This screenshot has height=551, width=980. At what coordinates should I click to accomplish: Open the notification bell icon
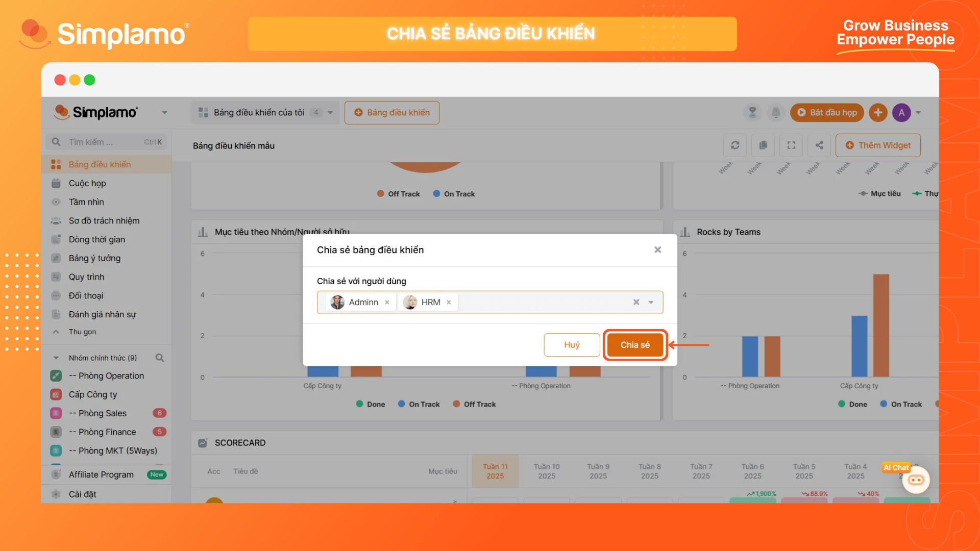(x=776, y=112)
